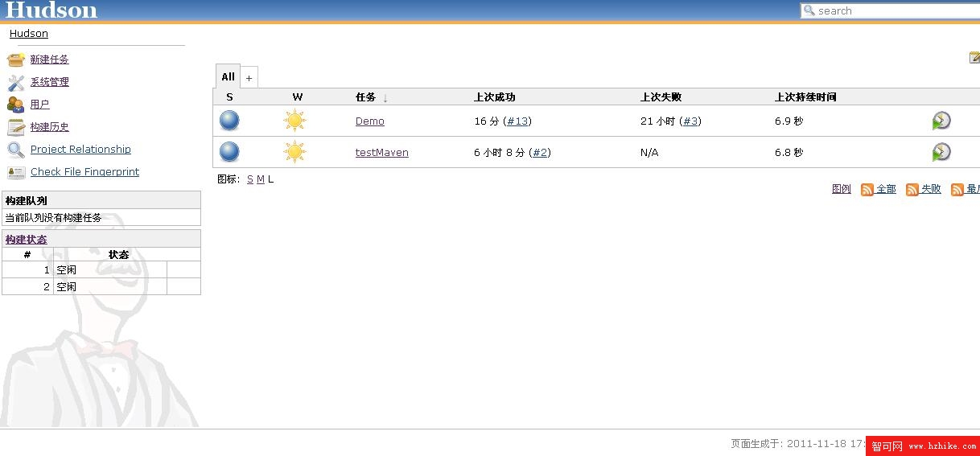Set icon size to M

pos(261,179)
